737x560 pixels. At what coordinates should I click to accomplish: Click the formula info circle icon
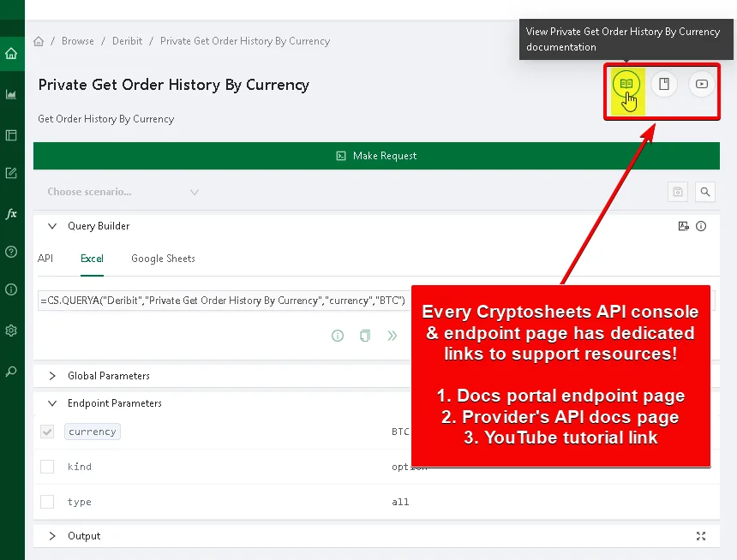point(338,336)
